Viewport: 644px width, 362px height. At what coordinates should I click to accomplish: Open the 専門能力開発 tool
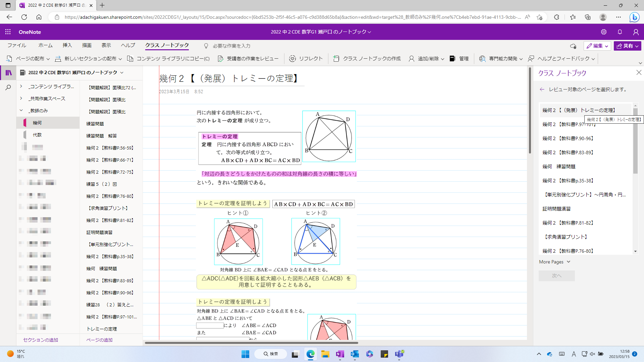[x=483, y=58]
